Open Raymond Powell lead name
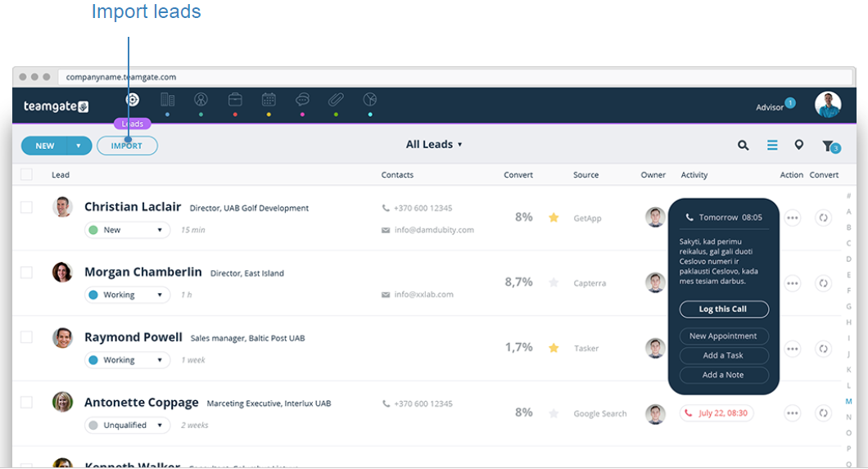 pos(133,337)
